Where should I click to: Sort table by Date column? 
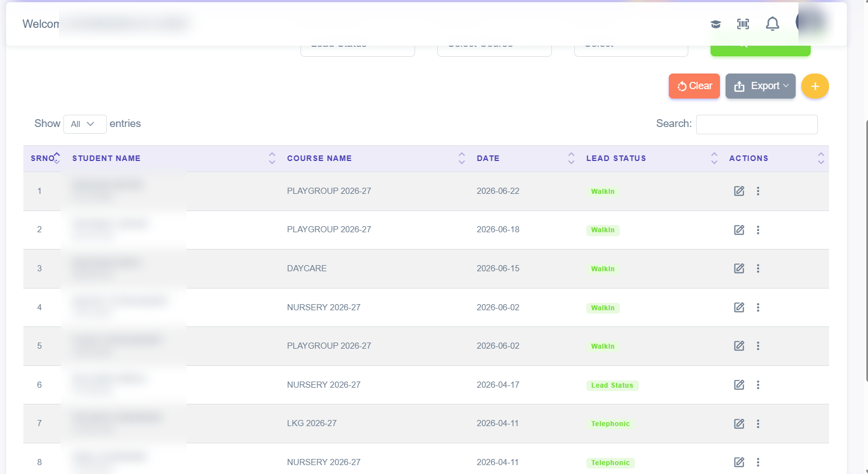[524, 158]
